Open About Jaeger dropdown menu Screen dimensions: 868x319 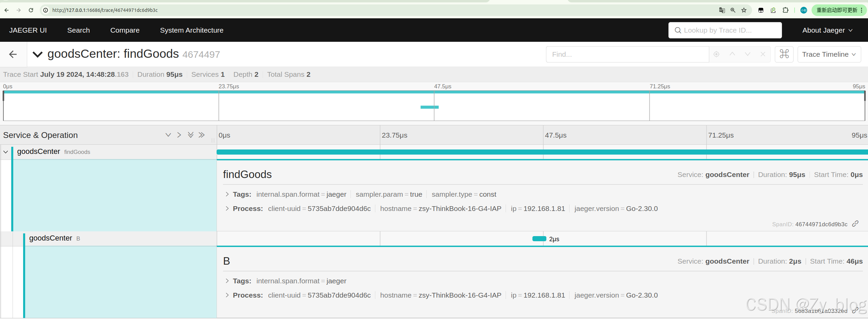pos(827,30)
